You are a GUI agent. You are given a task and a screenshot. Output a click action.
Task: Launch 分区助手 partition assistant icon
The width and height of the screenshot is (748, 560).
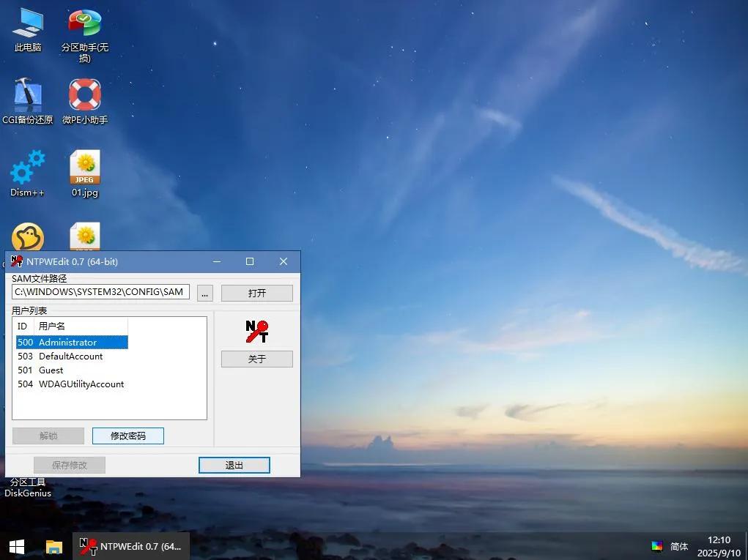(85, 24)
